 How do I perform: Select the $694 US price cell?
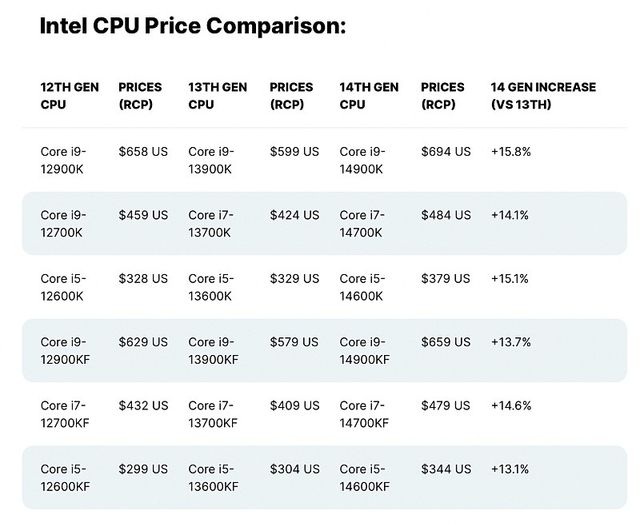445,152
